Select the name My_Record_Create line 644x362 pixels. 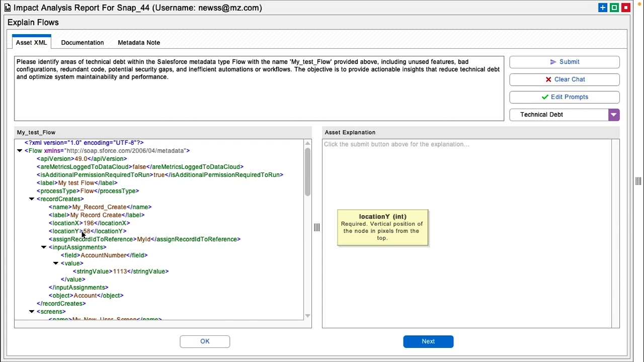(x=100, y=207)
